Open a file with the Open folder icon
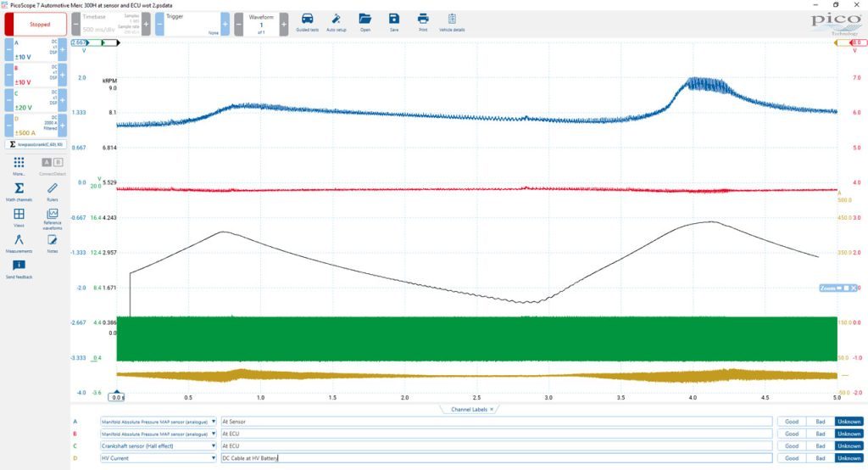 (x=364, y=22)
